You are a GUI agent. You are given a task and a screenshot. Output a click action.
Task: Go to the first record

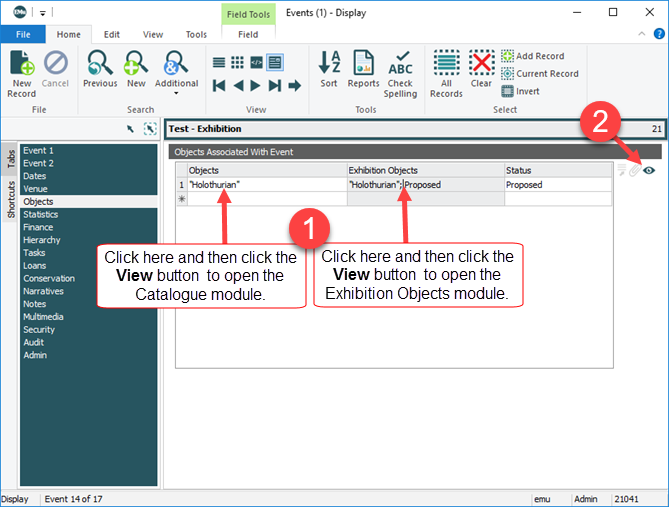[x=220, y=86]
